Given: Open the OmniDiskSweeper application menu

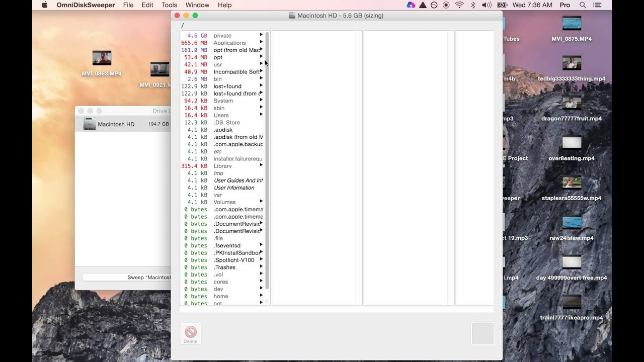Looking at the screenshot, I should coord(86,5).
